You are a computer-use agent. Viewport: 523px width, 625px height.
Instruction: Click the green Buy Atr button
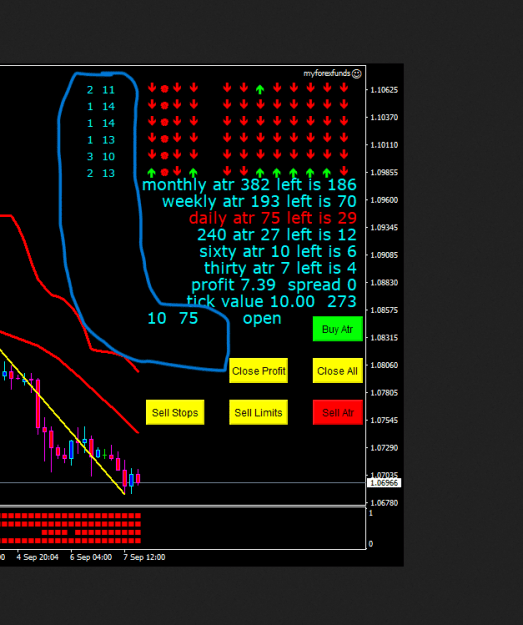tap(338, 329)
